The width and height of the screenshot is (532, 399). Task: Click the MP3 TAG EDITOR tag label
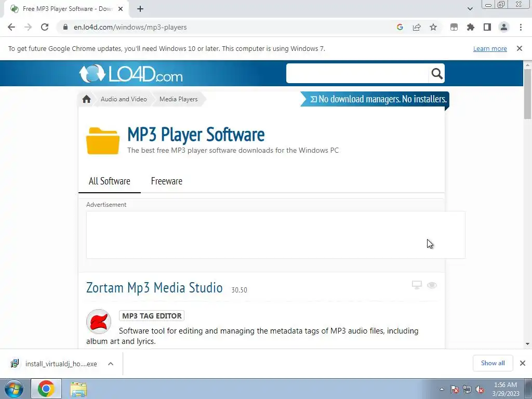pyautogui.click(x=152, y=316)
